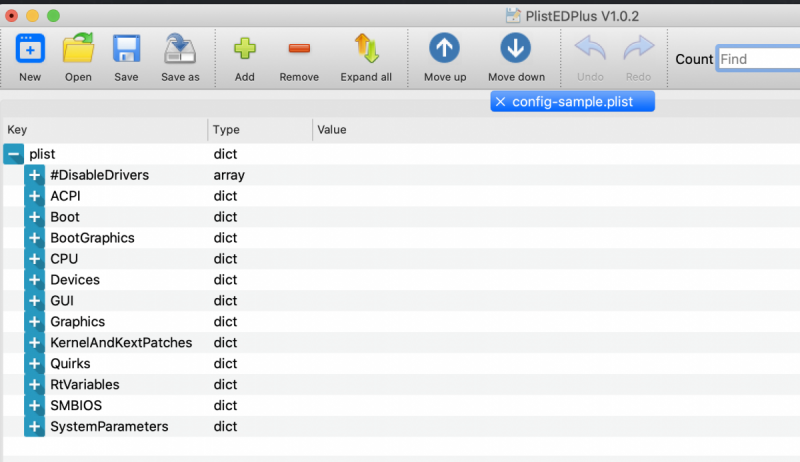The height and width of the screenshot is (462, 800).
Task: Expand the #DisableDrivers array
Action: click(x=34, y=175)
